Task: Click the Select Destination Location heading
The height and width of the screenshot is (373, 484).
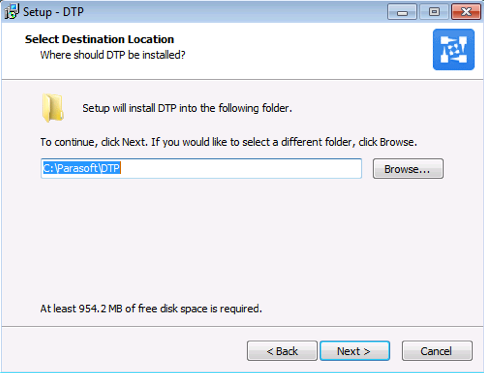Action: [99, 39]
